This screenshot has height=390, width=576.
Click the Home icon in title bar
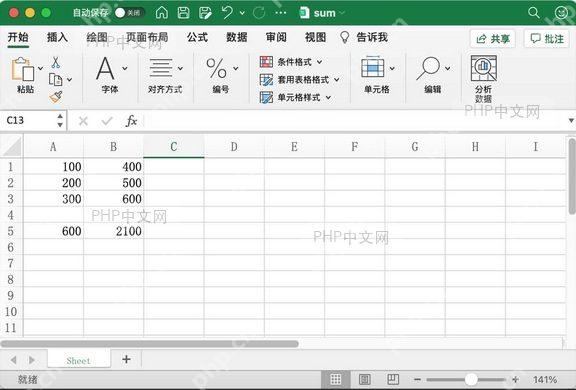162,13
